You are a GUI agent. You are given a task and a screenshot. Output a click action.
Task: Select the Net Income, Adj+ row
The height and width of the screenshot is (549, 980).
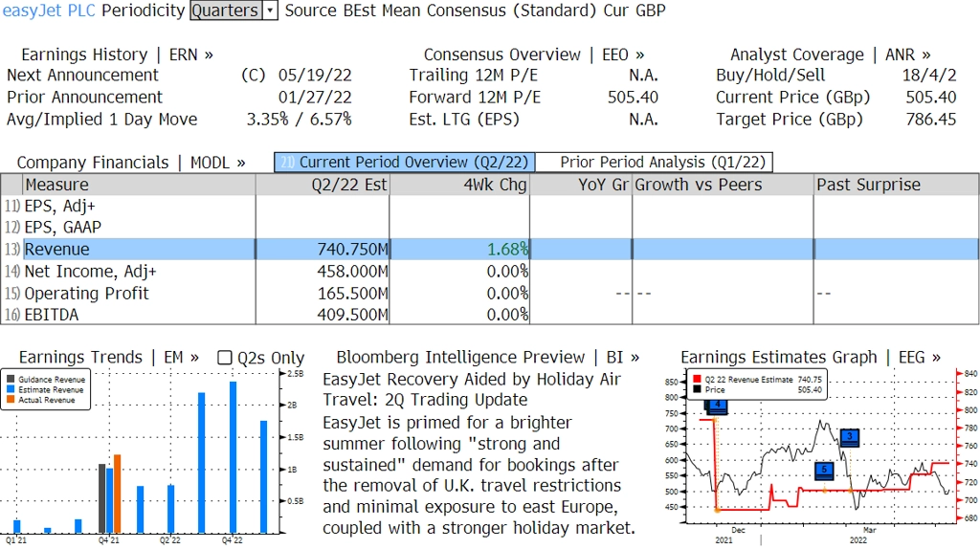(489, 271)
